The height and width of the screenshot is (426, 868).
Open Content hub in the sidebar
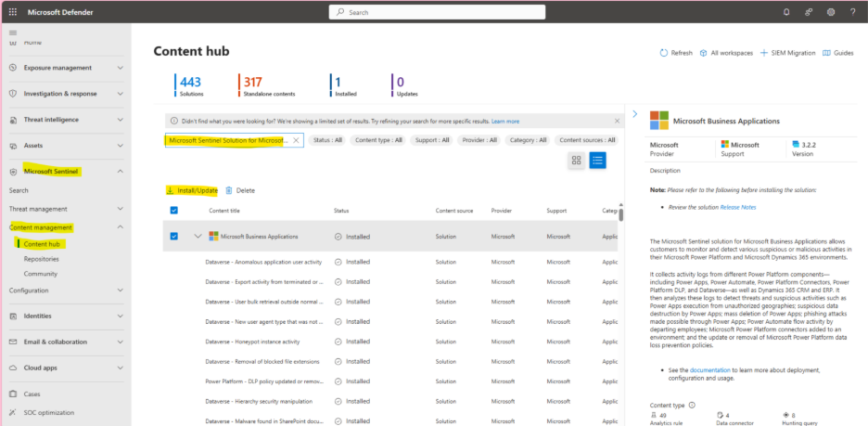click(42, 244)
